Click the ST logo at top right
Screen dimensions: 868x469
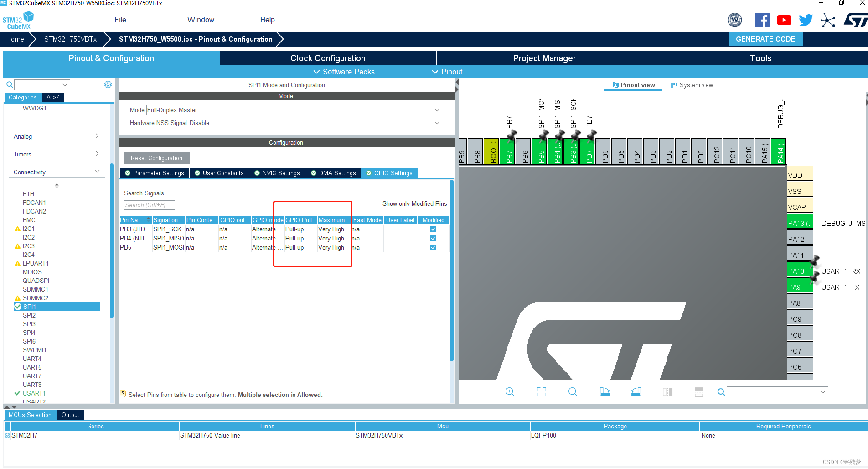855,20
